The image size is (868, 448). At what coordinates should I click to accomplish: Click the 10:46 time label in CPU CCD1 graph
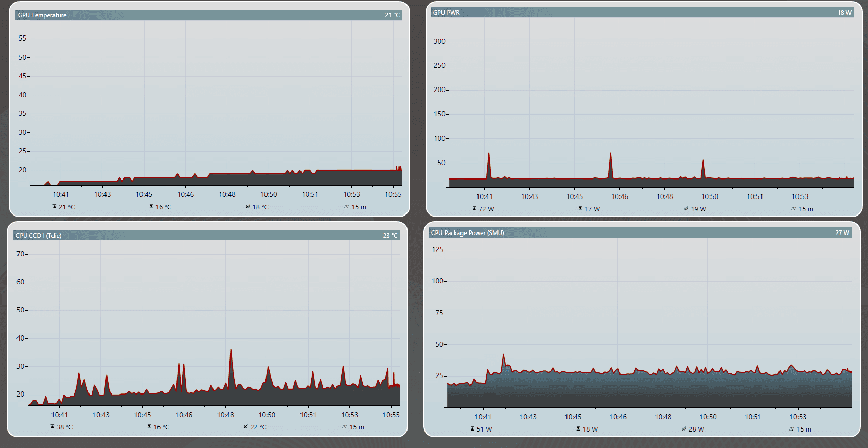pyautogui.click(x=184, y=415)
